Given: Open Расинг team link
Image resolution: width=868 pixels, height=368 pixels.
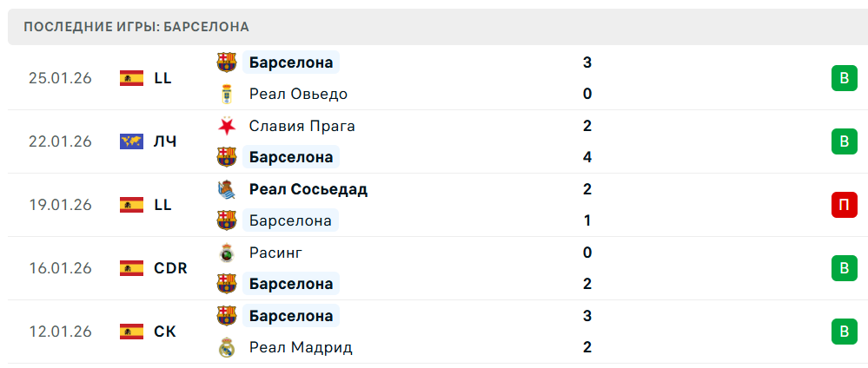Looking at the screenshot, I should [x=275, y=253].
